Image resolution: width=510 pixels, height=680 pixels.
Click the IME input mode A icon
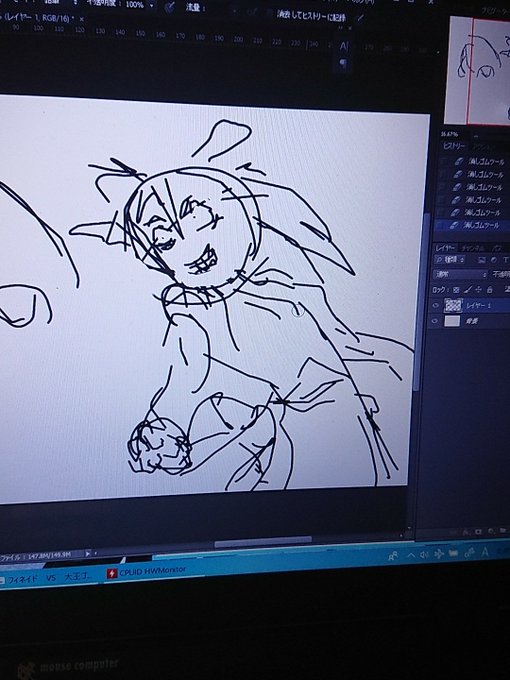coord(485,552)
